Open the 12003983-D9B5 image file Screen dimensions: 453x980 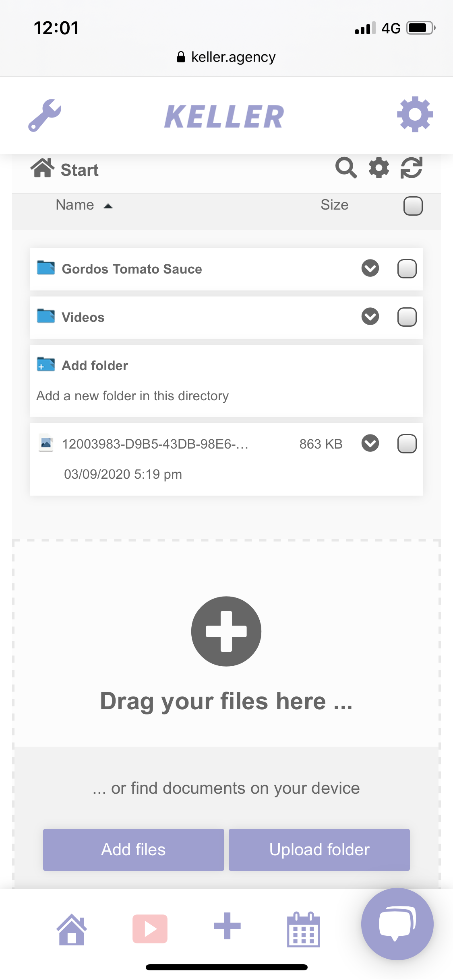coord(155,444)
